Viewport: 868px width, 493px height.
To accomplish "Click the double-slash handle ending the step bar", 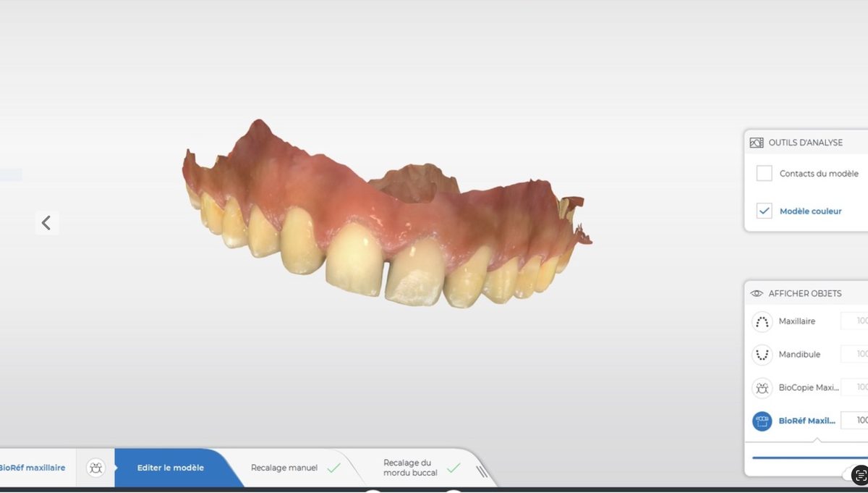I will (482, 472).
